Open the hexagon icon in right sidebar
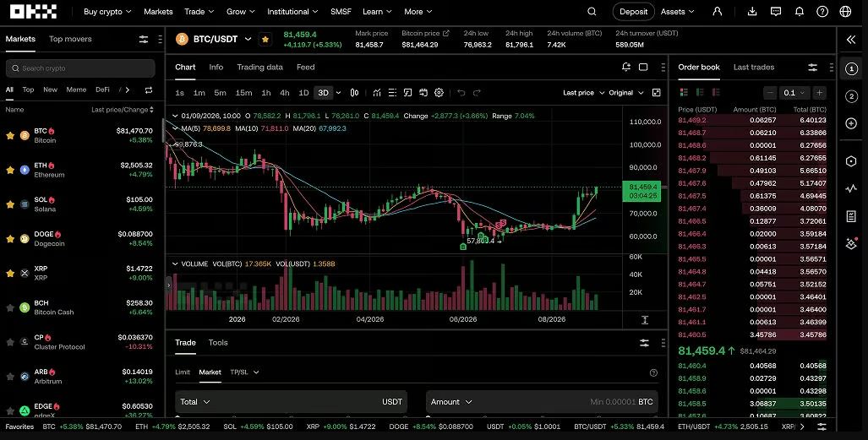This screenshot has height=440, width=868. point(851,161)
